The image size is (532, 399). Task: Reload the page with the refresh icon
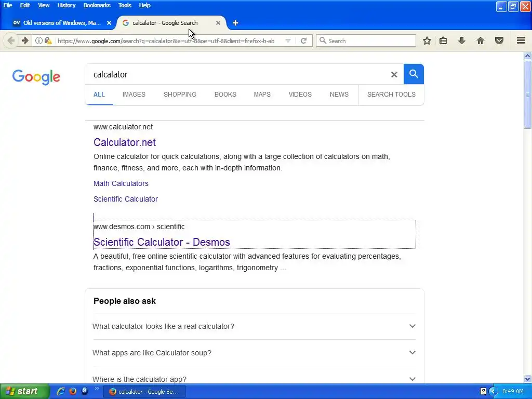[303, 41]
